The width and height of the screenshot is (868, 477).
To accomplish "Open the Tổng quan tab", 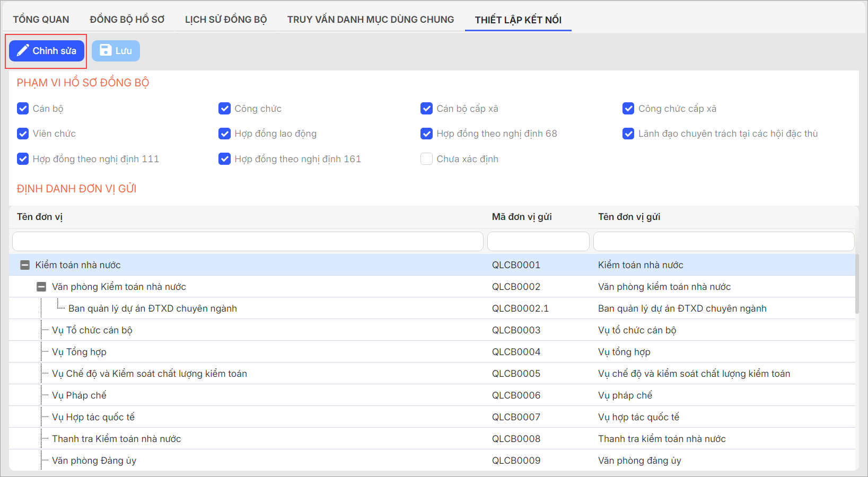I will click(x=41, y=20).
